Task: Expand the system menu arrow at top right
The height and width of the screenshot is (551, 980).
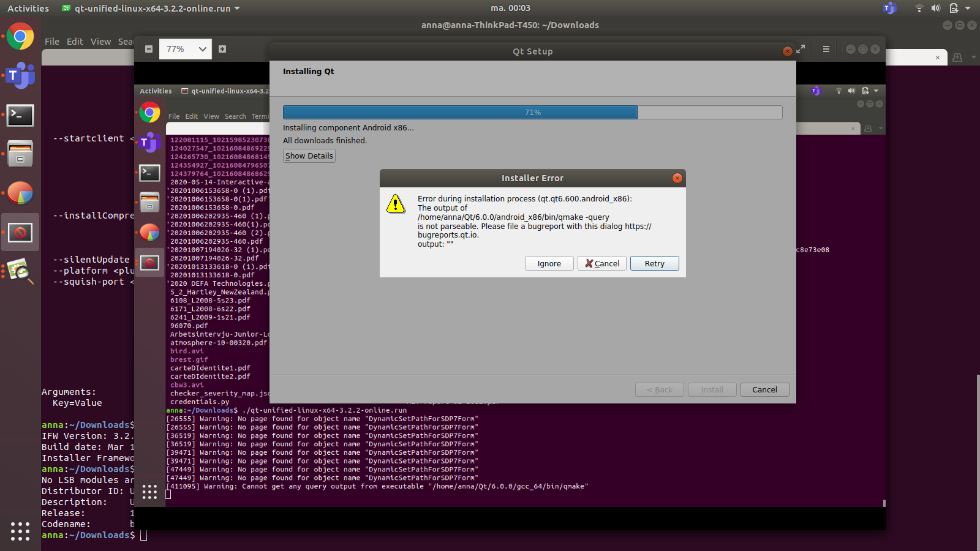Action: pyautogui.click(x=968, y=8)
